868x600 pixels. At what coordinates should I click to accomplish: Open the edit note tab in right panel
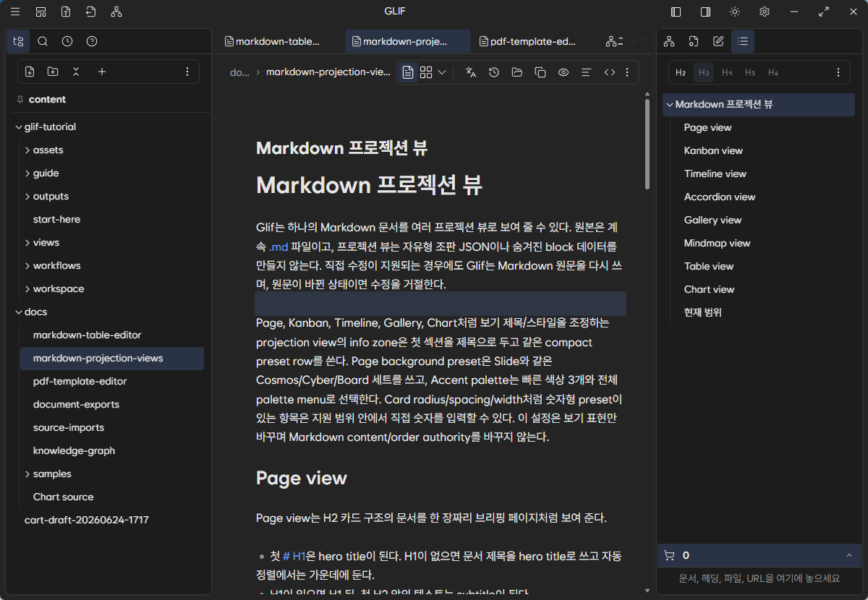coord(718,41)
